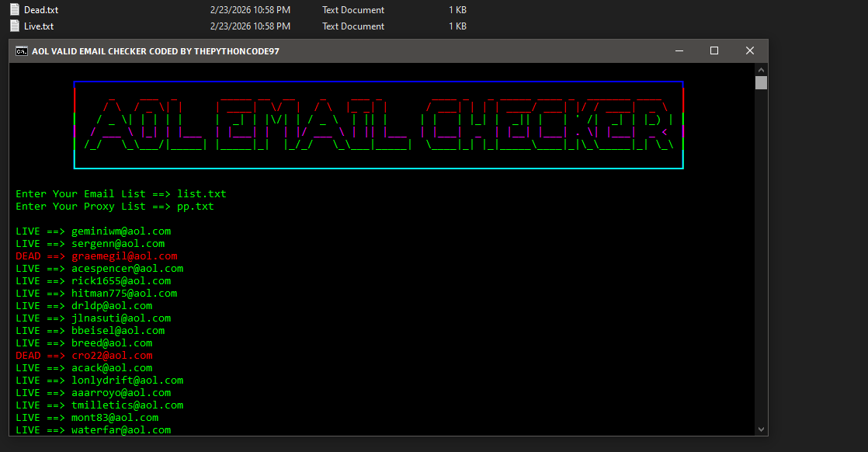Screen dimensions: 868x452
Task: Click the sergenn@aol.com live result
Action: [x=118, y=244]
